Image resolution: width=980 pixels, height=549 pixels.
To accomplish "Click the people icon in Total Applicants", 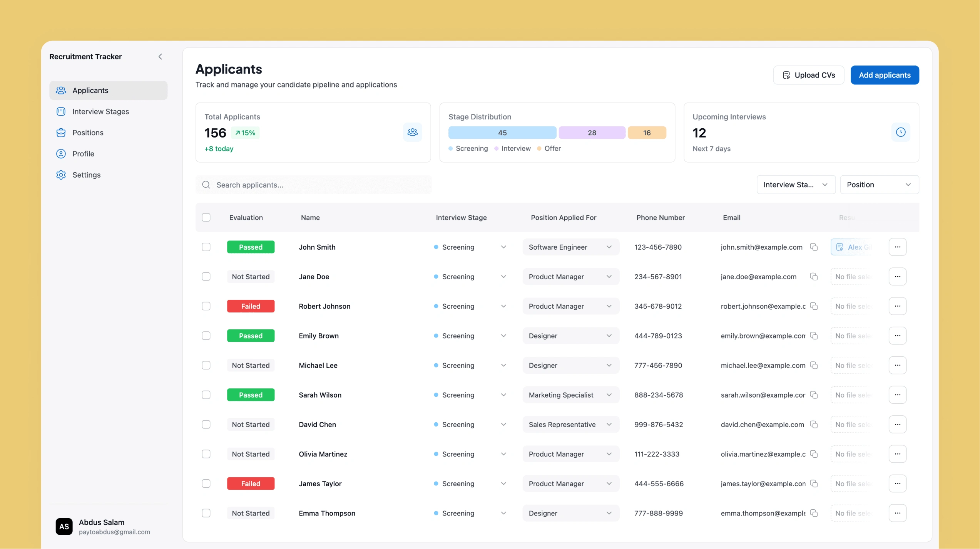I will point(412,132).
